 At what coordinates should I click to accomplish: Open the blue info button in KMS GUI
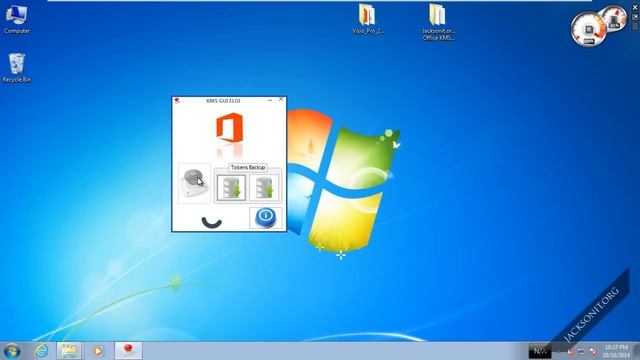coord(265,218)
